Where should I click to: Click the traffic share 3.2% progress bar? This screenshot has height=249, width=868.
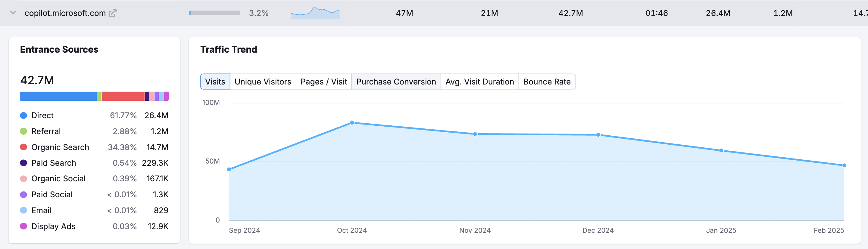214,13
